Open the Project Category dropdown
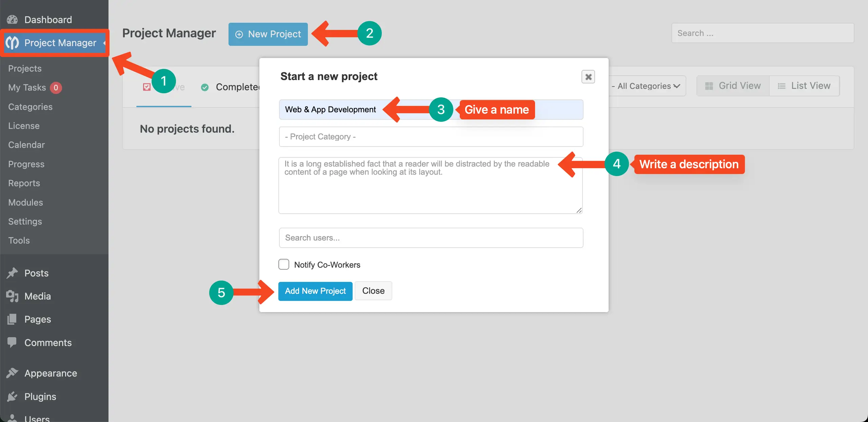Image resolution: width=868 pixels, height=422 pixels. pyautogui.click(x=431, y=137)
